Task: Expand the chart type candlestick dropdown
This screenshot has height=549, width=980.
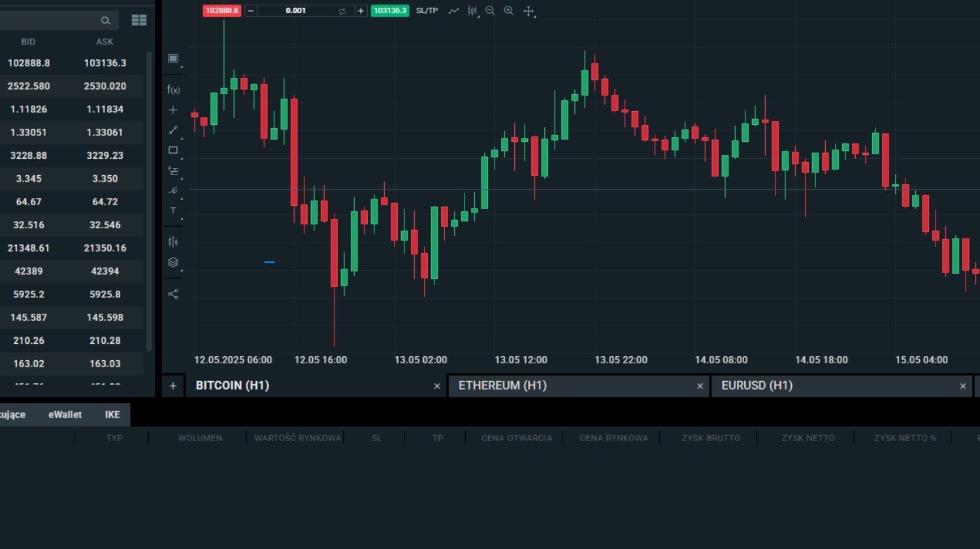Action: pos(472,11)
